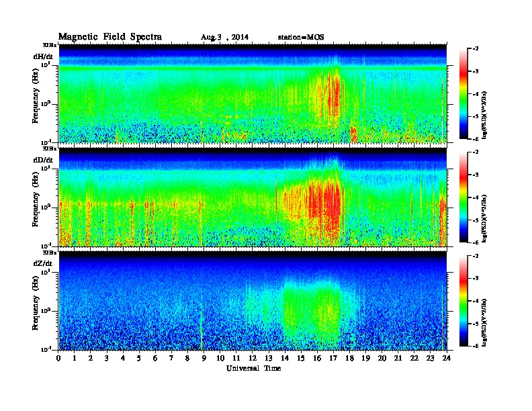
Task: Click the dH/dt panel label
Action: [43, 56]
